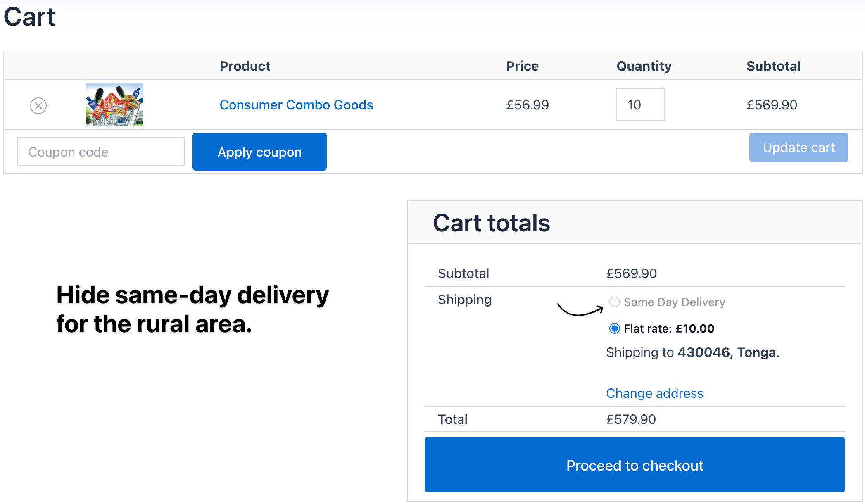Open the Change address link
Viewport: 865px width, 504px height.
[x=654, y=393]
